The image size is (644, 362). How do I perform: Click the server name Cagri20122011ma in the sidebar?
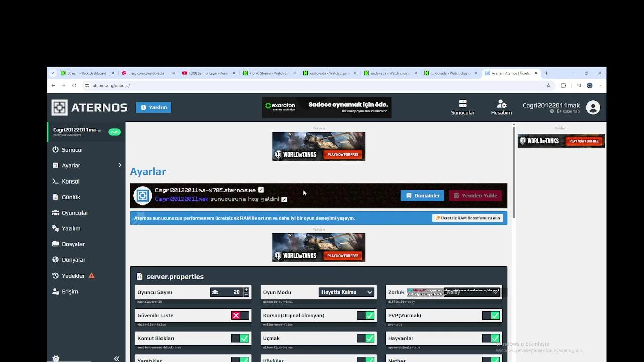pyautogui.click(x=77, y=130)
